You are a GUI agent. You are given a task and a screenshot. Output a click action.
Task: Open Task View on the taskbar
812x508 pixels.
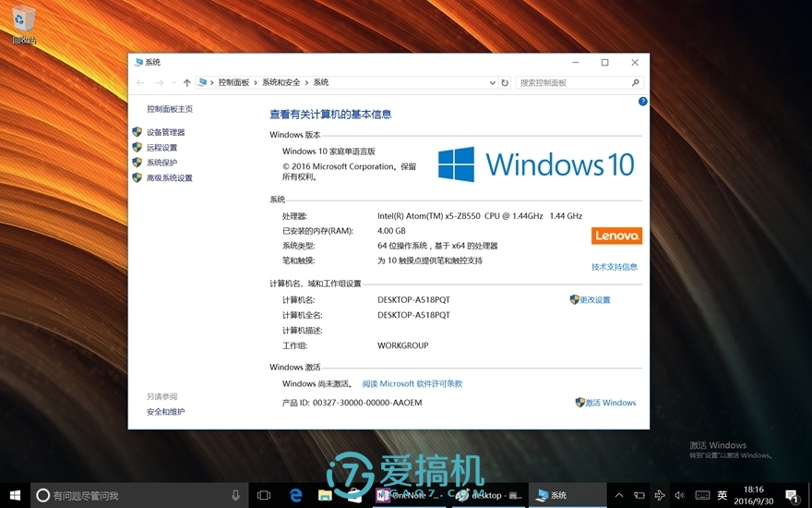point(264,496)
